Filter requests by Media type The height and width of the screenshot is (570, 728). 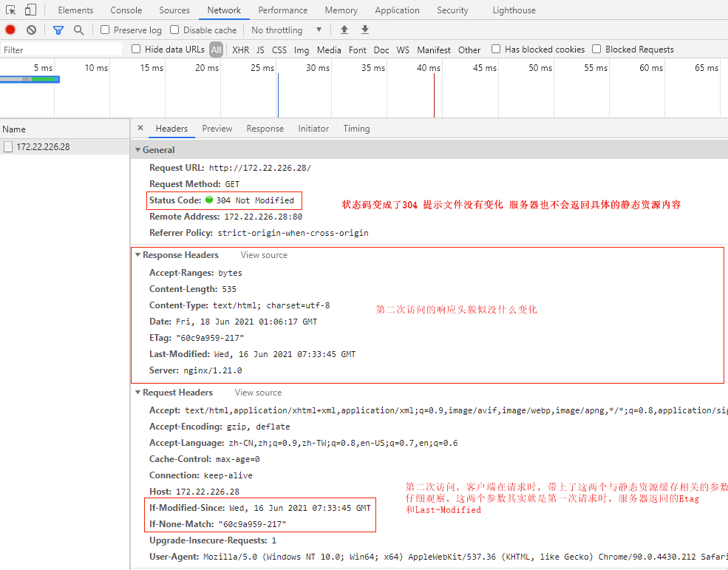(329, 50)
